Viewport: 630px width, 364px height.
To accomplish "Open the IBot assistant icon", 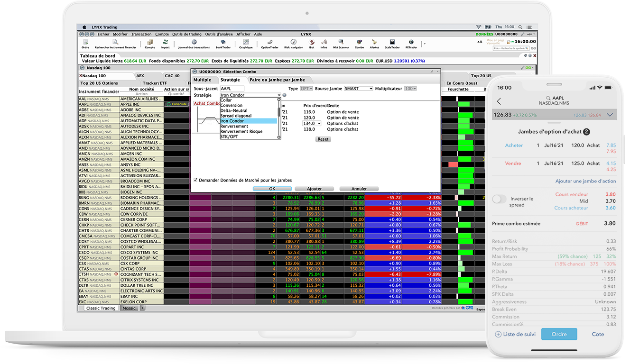I will (311, 44).
